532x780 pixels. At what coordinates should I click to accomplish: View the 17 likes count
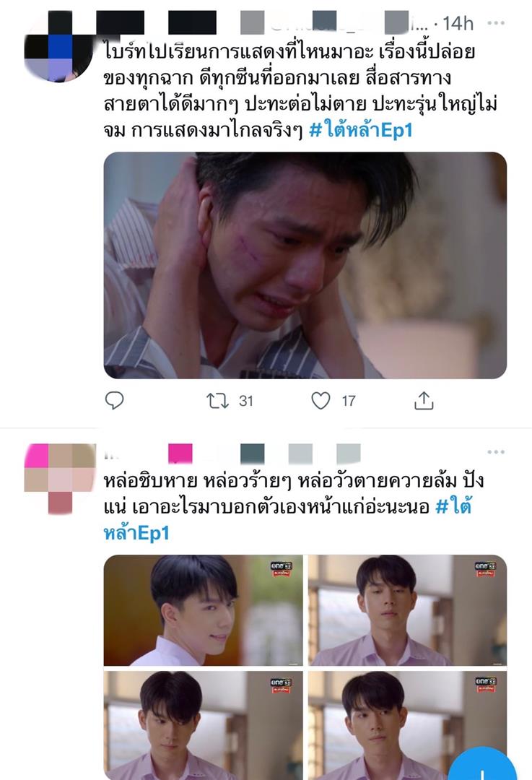pyautogui.click(x=349, y=400)
